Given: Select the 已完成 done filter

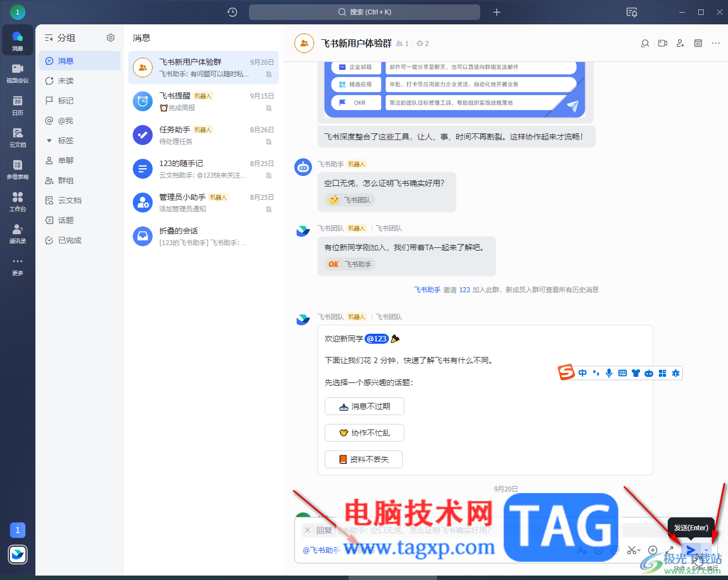Looking at the screenshot, I should coord(80,240).
